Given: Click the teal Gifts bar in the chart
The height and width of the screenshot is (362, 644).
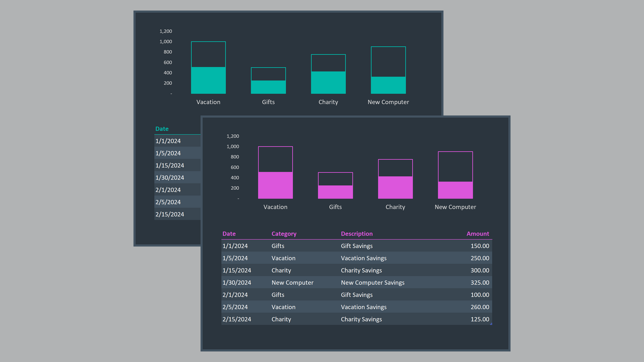Looking at the screenshot, I should [x=268, y=87].
